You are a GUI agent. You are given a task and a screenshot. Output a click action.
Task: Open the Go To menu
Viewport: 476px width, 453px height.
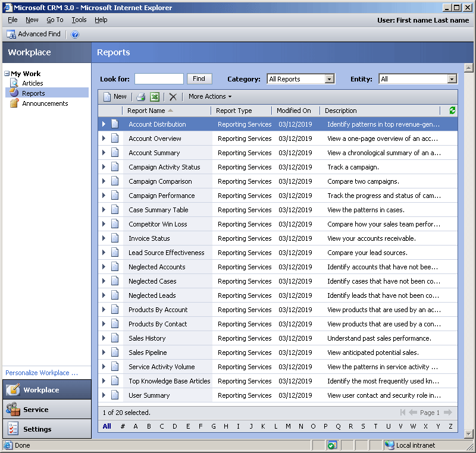click(x=55, y=20)
